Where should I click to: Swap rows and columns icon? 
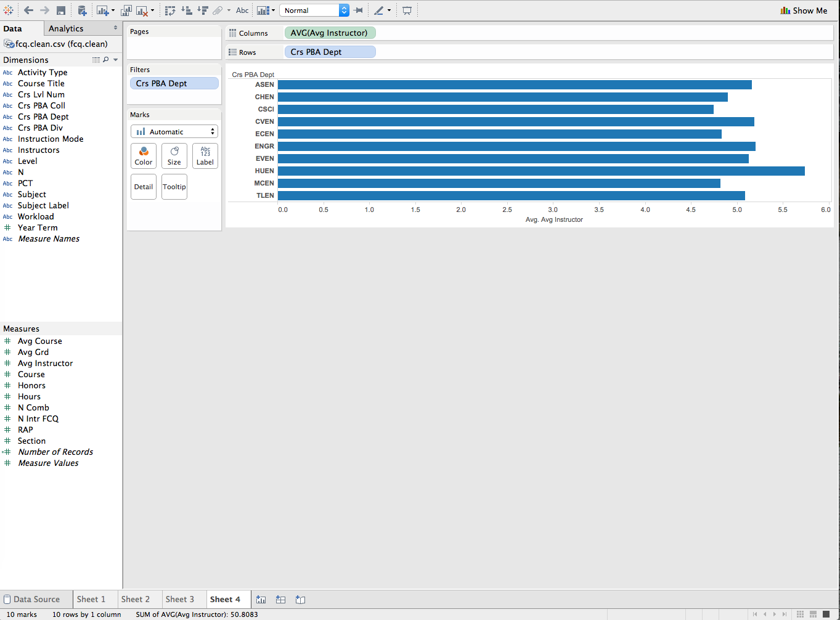pyautogui.click(x=171, y=10)
